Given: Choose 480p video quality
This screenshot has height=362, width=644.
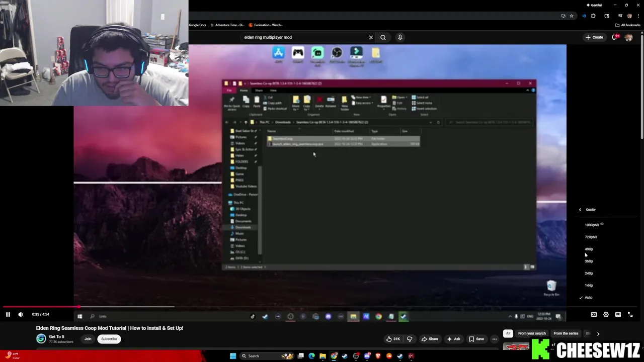Looking at the screenshot, I should (589, 249).
